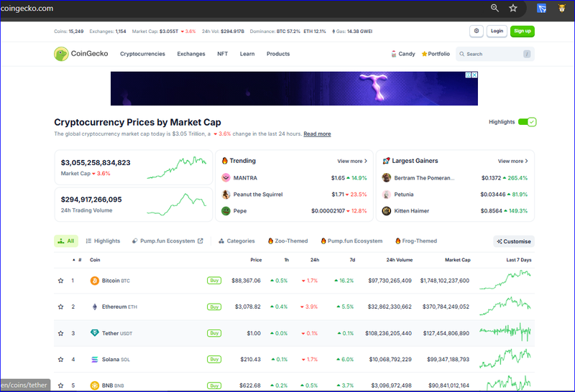Screen dimensions: 575x392
Task: Expand Largest Gainers with View more
Action: point(512,161)
